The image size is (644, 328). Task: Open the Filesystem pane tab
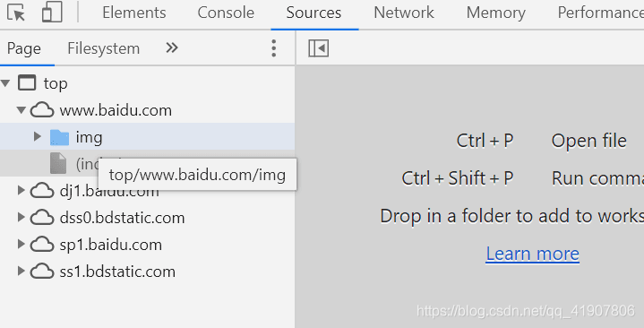tap(104, 48)
